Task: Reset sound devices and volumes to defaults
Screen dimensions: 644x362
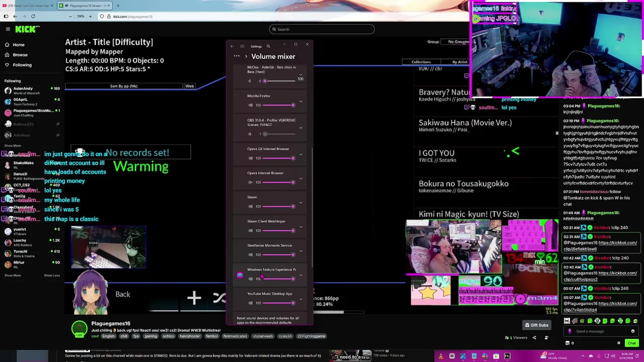Action: coord(268,320)
